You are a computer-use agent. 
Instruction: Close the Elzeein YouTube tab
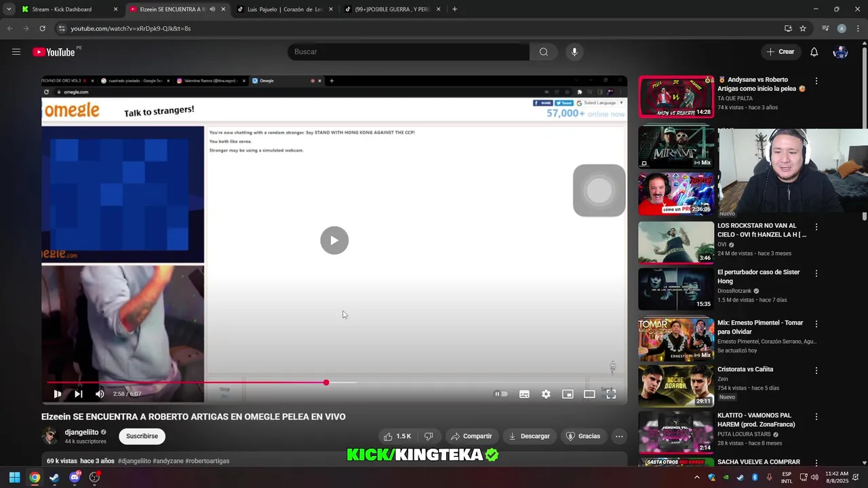pyautogui.click(x=223, y=9)
